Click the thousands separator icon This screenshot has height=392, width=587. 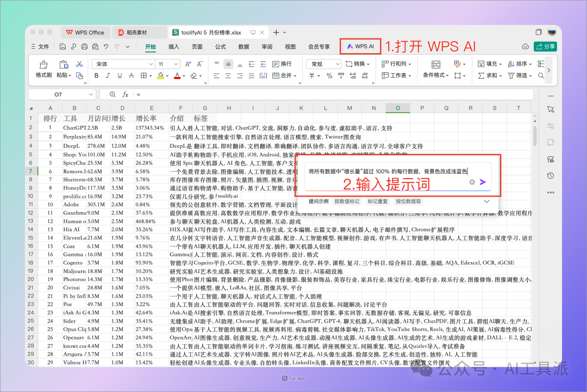click(341, 75)
